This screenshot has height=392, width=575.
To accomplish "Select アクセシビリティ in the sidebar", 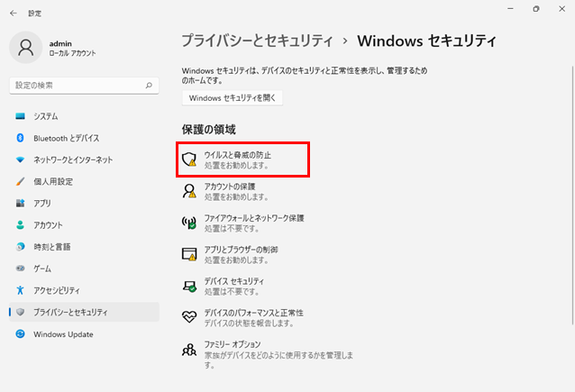I will tap(85, 290).
